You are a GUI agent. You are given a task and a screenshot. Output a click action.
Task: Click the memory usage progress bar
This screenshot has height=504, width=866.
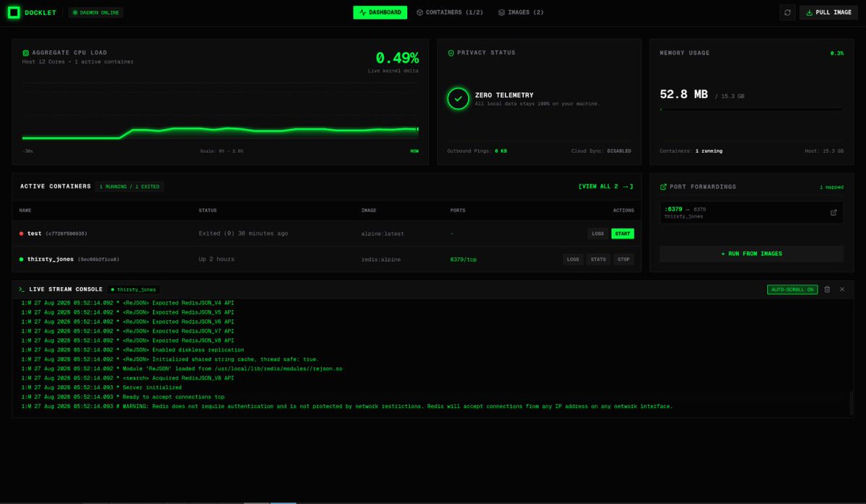(x=751, y=110)
